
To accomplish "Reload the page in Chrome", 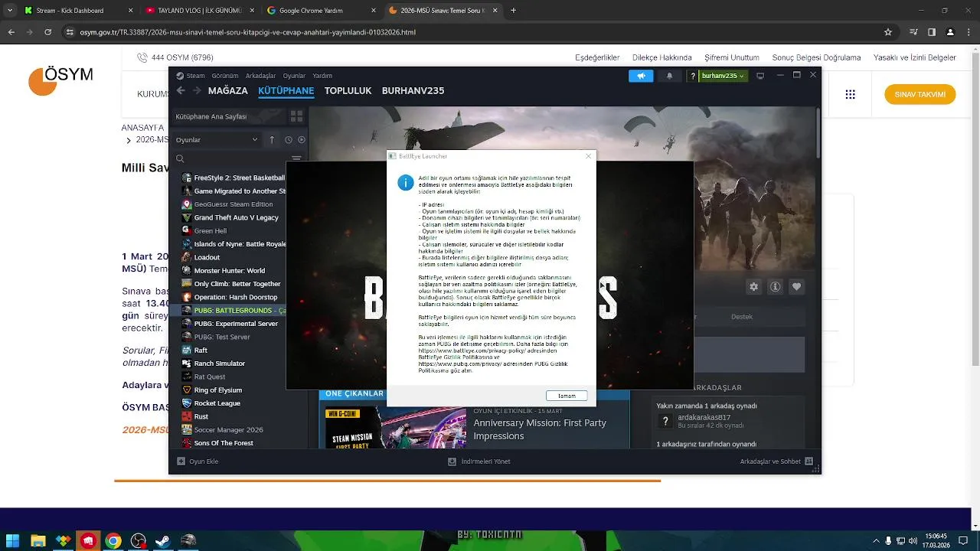I will [x=47, y=32].
